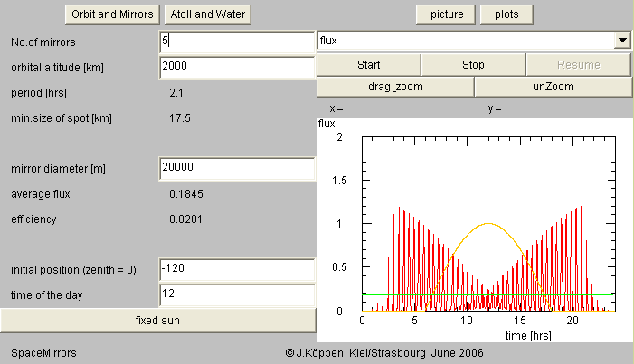Stop the simulation
This screenshot has width=634, height=364.
[x=473, y=64]
